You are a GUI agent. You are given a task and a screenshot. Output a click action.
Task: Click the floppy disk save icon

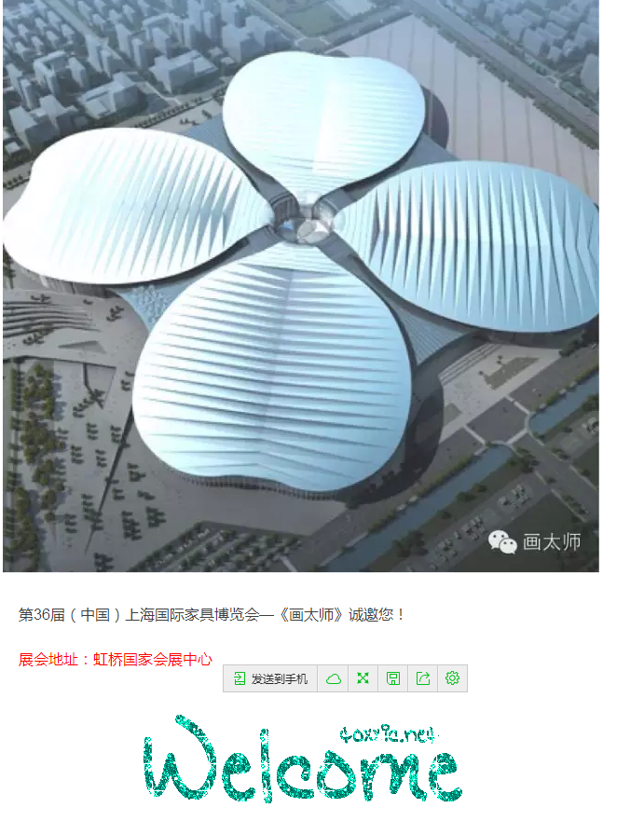coord(392,678)
